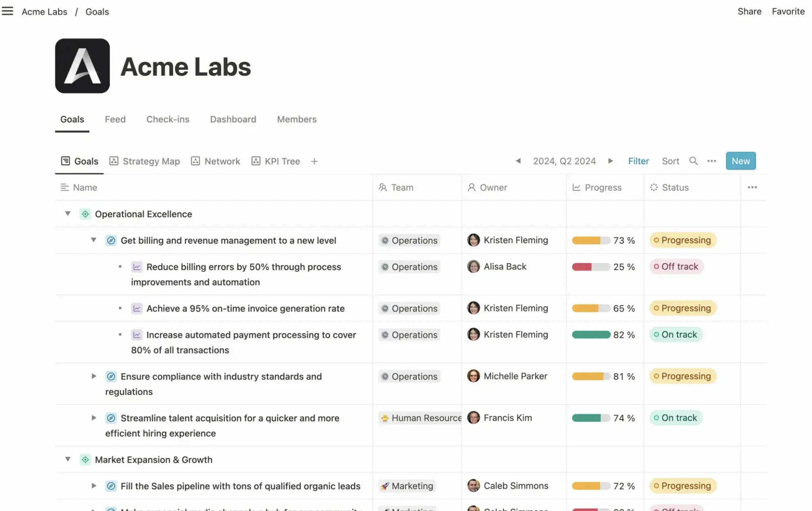Open the view options ellipsis beside search
812x511 pixels.
pyautogui.click(x=711, y=161)
